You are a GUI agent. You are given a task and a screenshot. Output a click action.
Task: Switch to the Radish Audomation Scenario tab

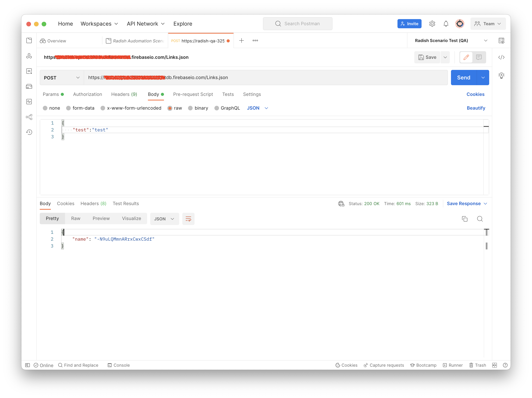coord(135,41)
